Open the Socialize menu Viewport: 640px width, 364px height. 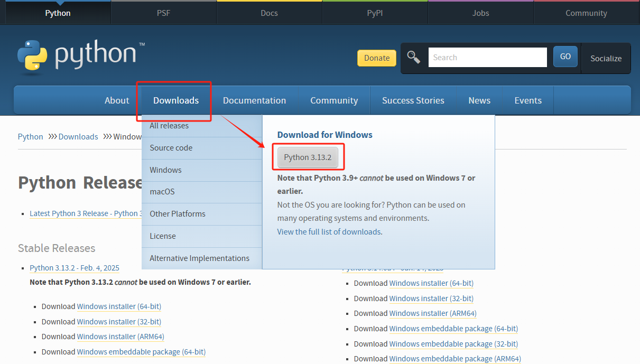point(606,58)
